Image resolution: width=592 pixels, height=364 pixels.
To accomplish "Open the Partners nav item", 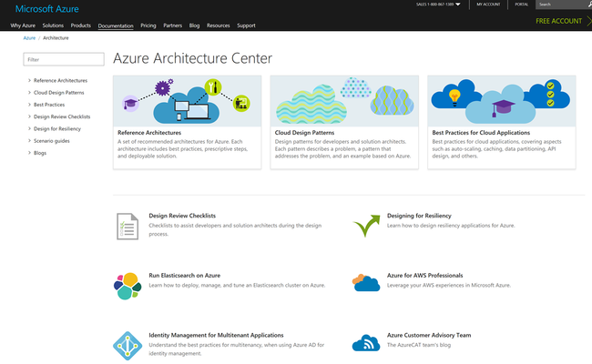I will [172, 25].
